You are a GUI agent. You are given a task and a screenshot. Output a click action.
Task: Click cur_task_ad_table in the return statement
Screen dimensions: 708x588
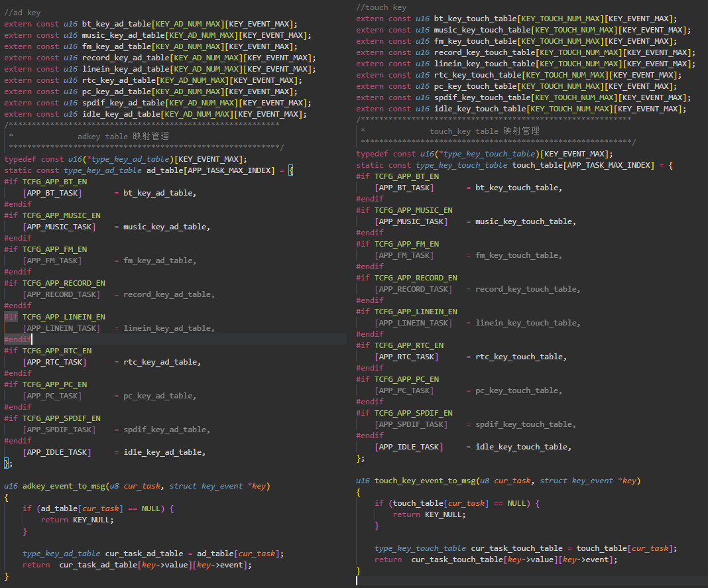pyautogui.click(x=98, y=565)
